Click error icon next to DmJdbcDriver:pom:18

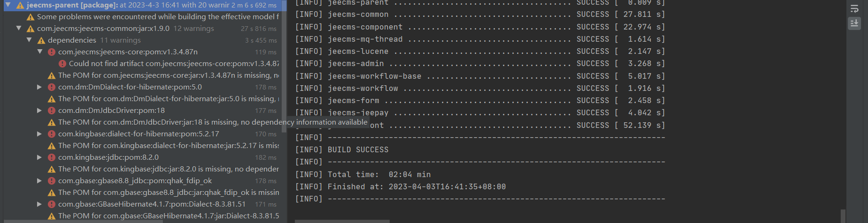(x=52, y=111)
